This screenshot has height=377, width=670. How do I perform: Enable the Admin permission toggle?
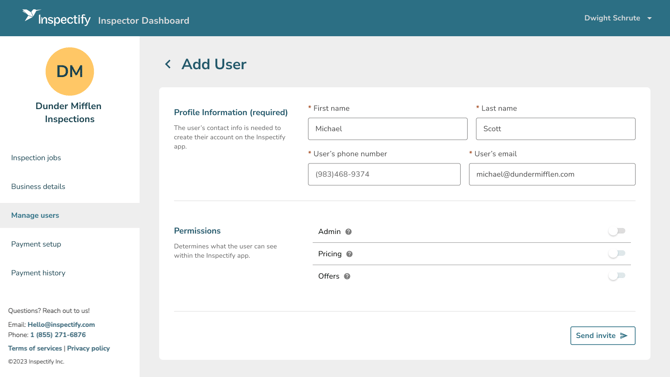(x=617, y=231)
